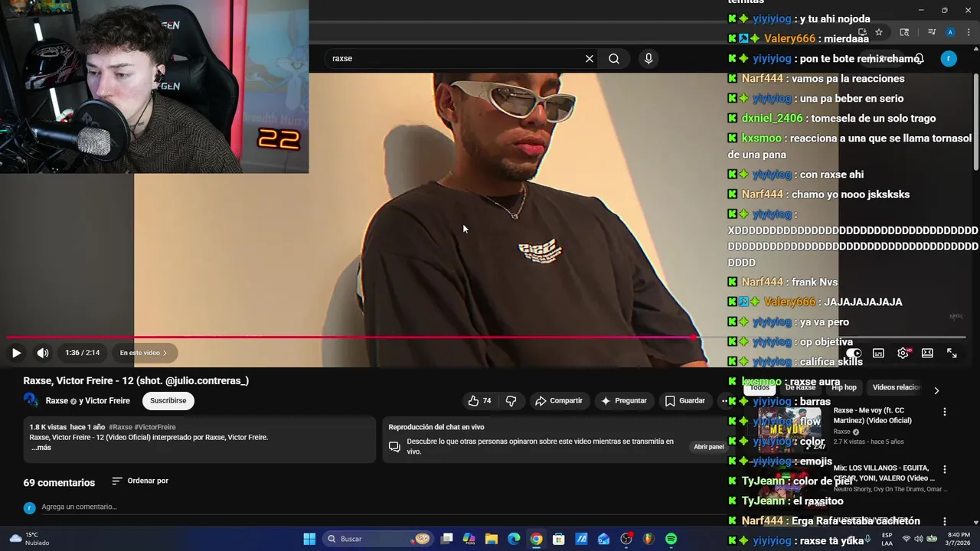The image size is (980, 551).
Task: Click the #Raxse hashtag link
Action: tap(120, 427)
